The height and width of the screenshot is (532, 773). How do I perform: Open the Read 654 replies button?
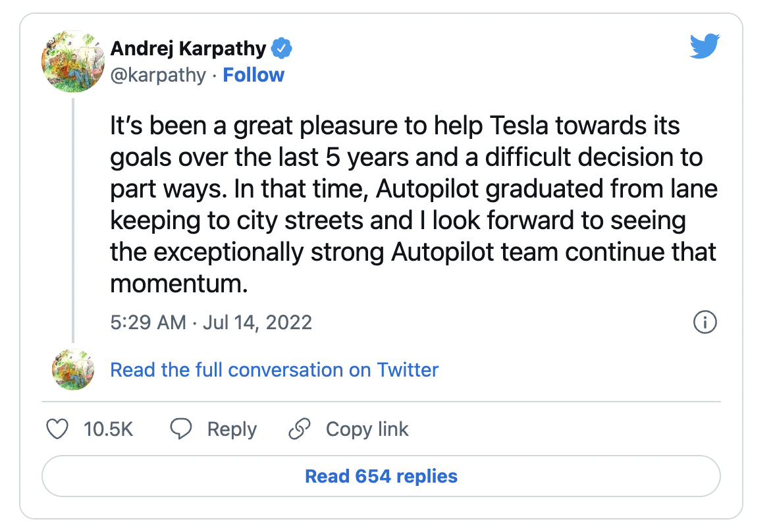pos(381,476)
